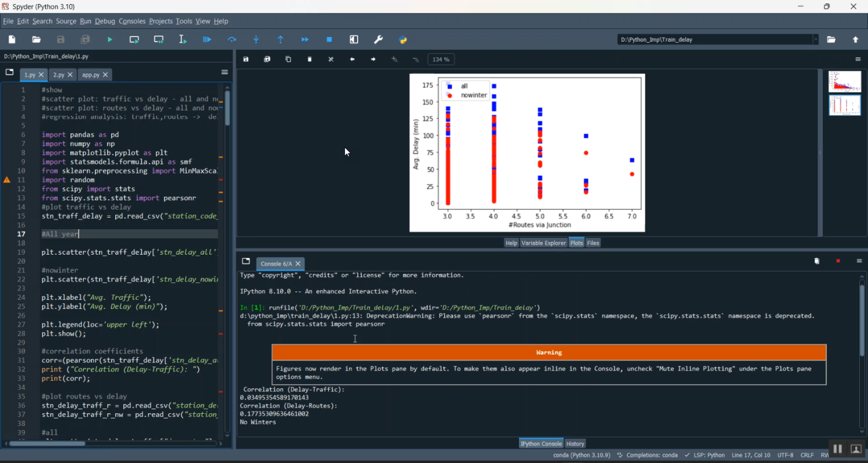Remove all plots with the Plots pane X icon

coord(331,60)
